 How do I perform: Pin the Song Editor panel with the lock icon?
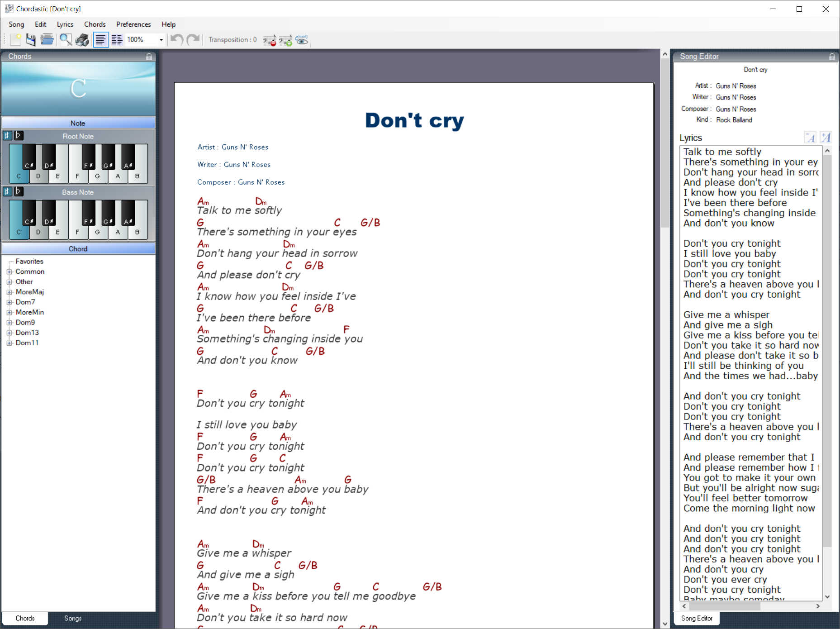(832, 57)
